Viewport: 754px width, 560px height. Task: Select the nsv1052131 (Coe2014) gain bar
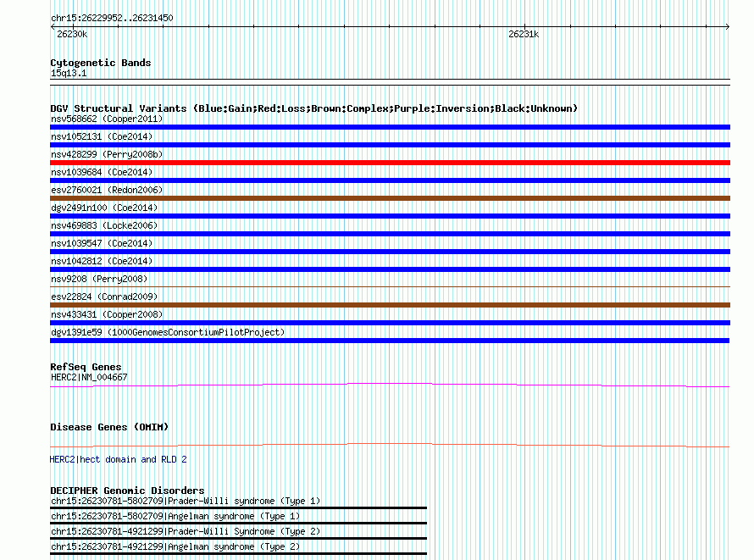point(390,145)
